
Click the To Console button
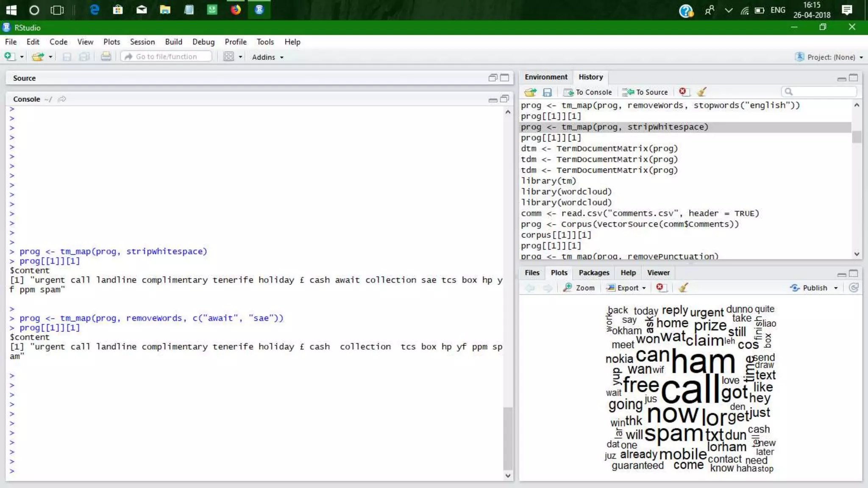click(x=587, y=92)
